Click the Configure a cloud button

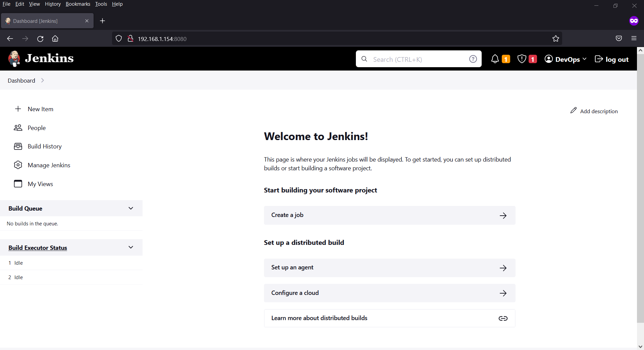[x=389, y=293]
